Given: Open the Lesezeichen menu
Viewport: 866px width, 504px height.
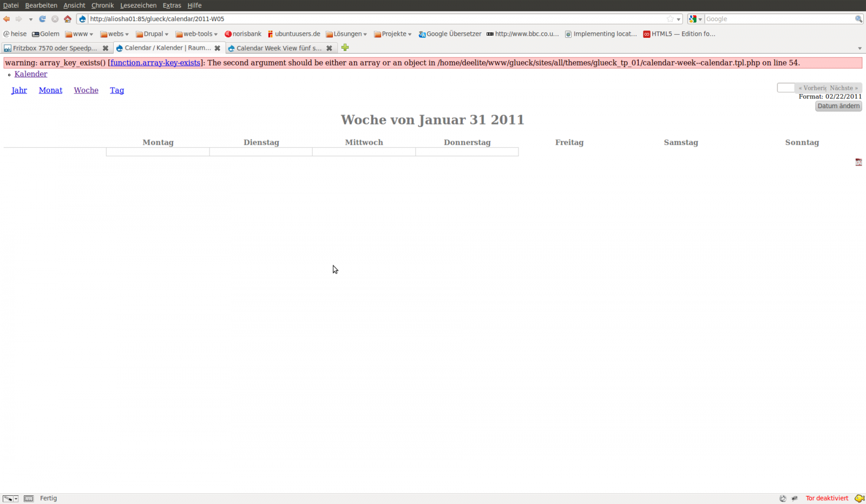Looking at the screenshot, I should click(138, 5).
